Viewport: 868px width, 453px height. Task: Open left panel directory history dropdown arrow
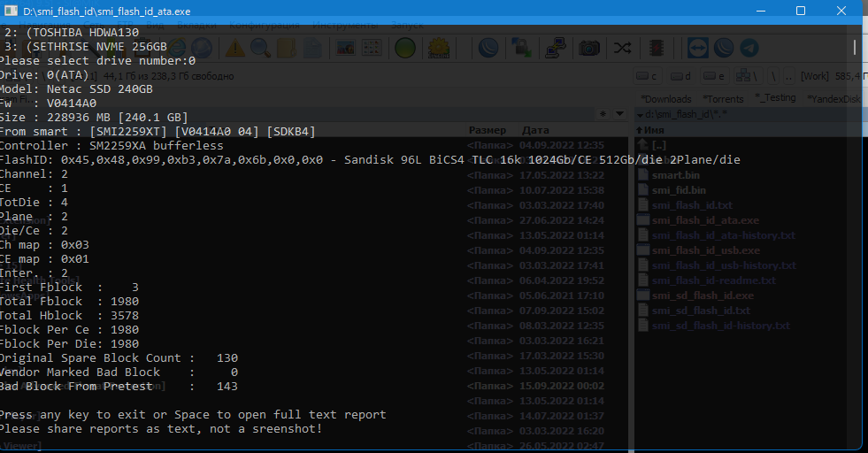pyautogui.click(x=620, y=114)
